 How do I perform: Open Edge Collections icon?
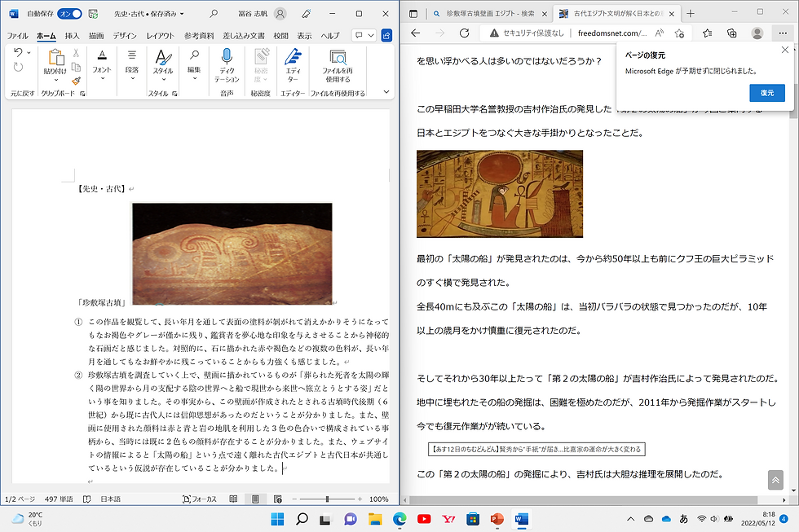pos(732,33)
